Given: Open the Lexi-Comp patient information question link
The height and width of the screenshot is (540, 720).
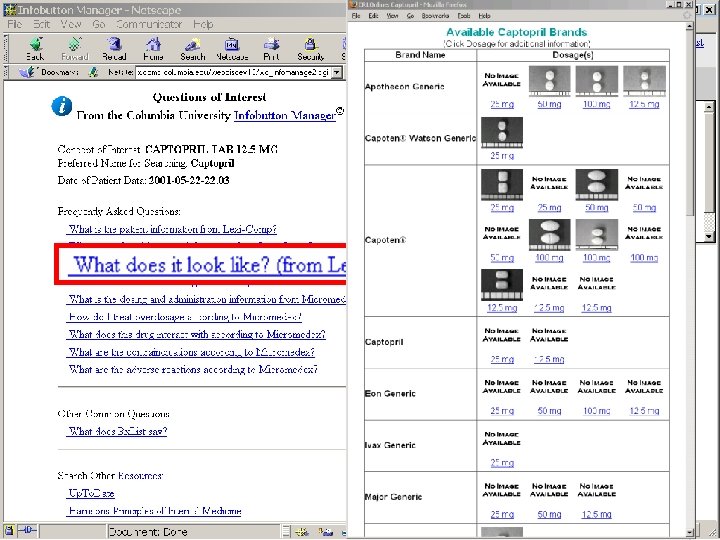Looking at the screenshot, I should point(173,229).
